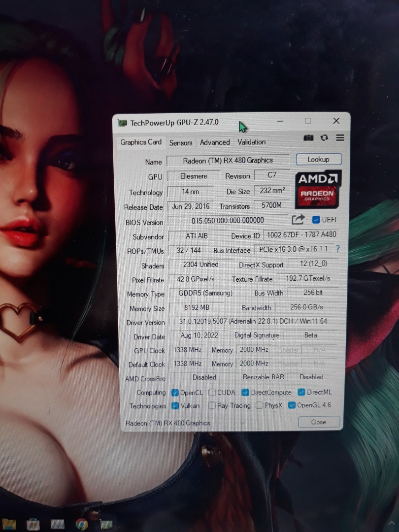Viewport: 399px width, 532px height.
Task: Click the Driver Version field value
Action: pos(254,321)
